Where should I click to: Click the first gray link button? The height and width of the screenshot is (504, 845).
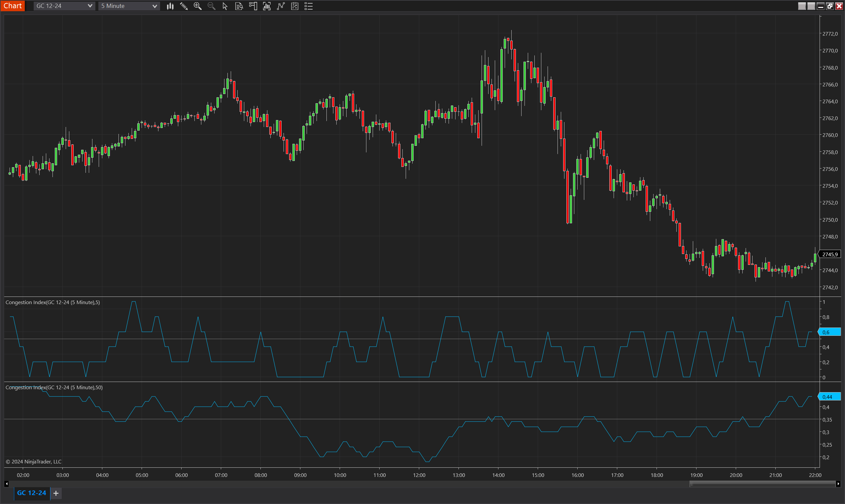tap(802, 6)
